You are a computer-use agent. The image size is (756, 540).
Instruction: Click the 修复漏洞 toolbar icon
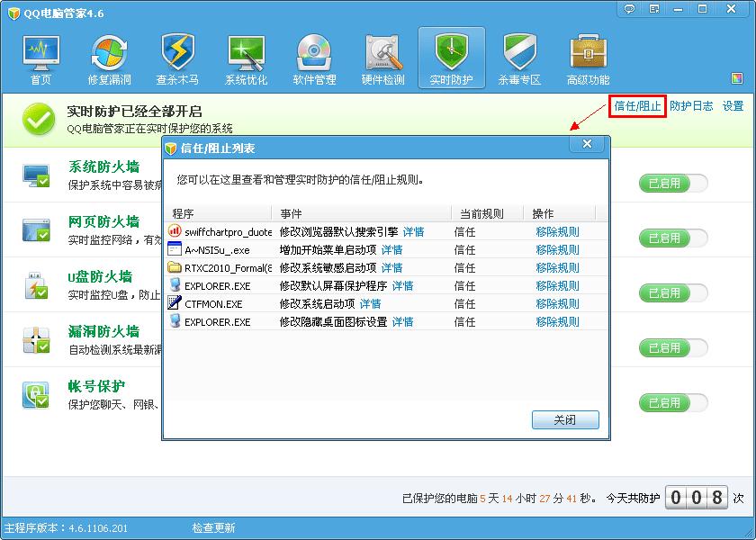(x=109, y=61)
